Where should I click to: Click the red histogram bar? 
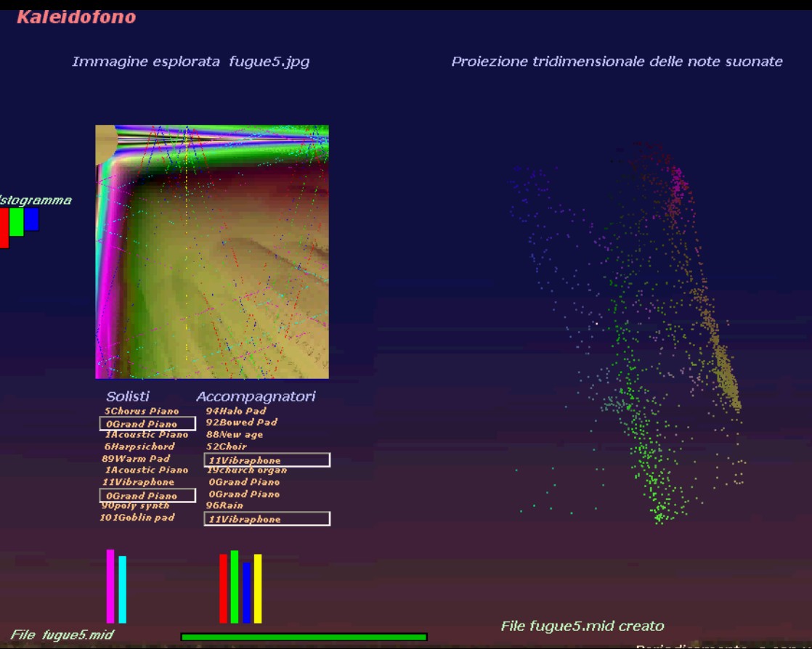(x=4, y=228)
